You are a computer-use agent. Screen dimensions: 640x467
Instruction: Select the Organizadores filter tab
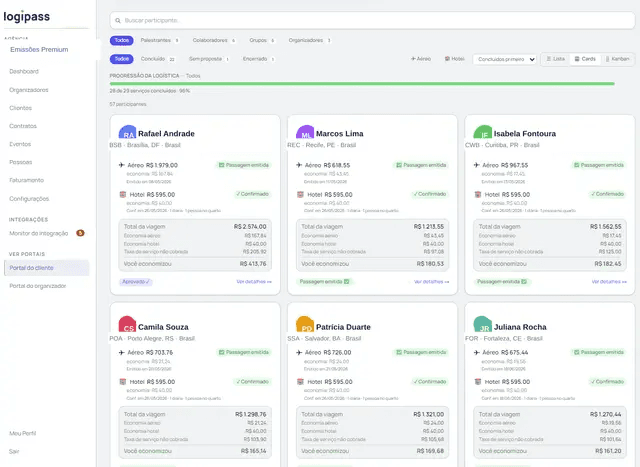[x=309, y=40]
